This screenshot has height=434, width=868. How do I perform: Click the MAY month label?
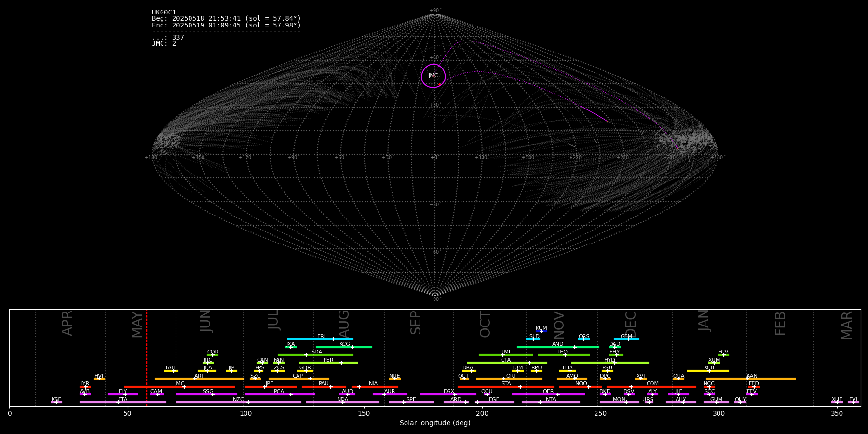pyautogui.click(x=137, y=325)
